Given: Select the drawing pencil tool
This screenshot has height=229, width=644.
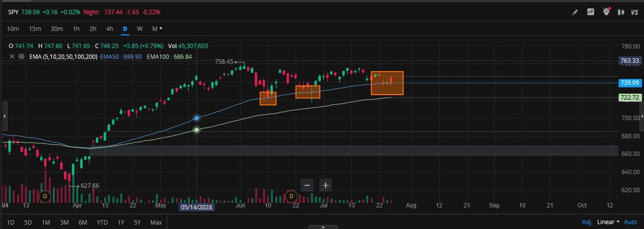Looking at the screenshot, I should click(575, 12).
